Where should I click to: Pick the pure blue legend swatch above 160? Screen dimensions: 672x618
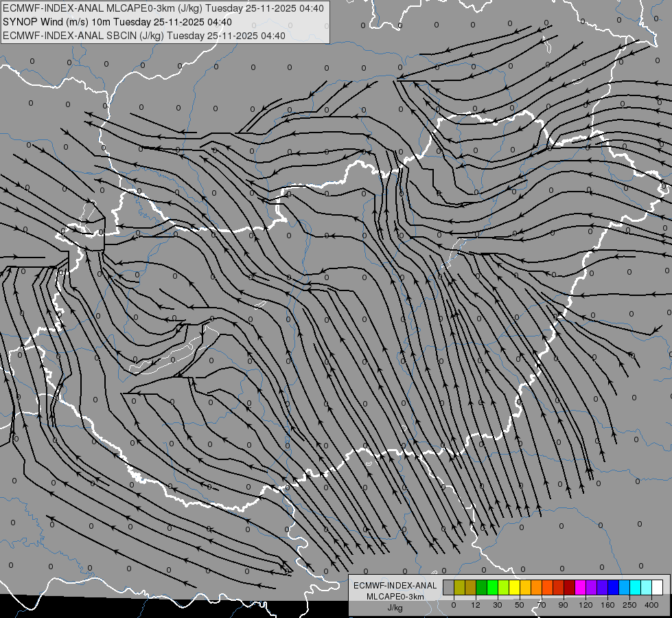point(613,587)
